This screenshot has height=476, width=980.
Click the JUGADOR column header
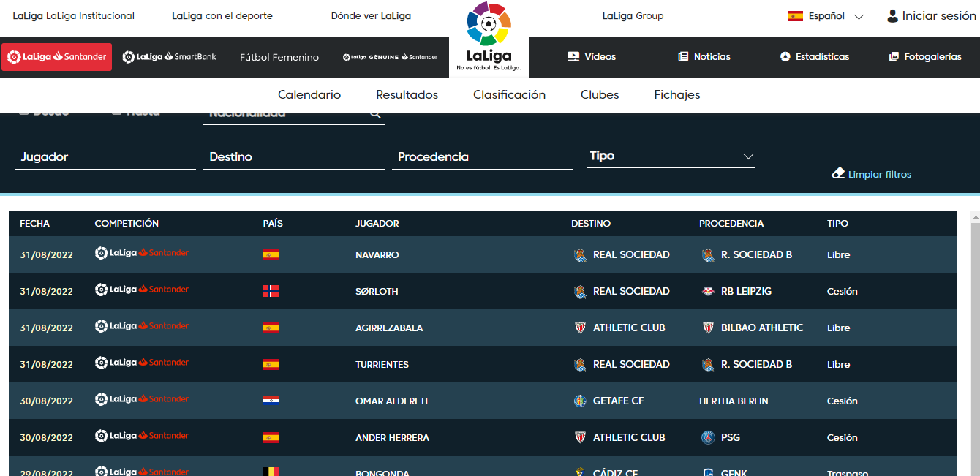pyautogui.click(x=377, y=223)
